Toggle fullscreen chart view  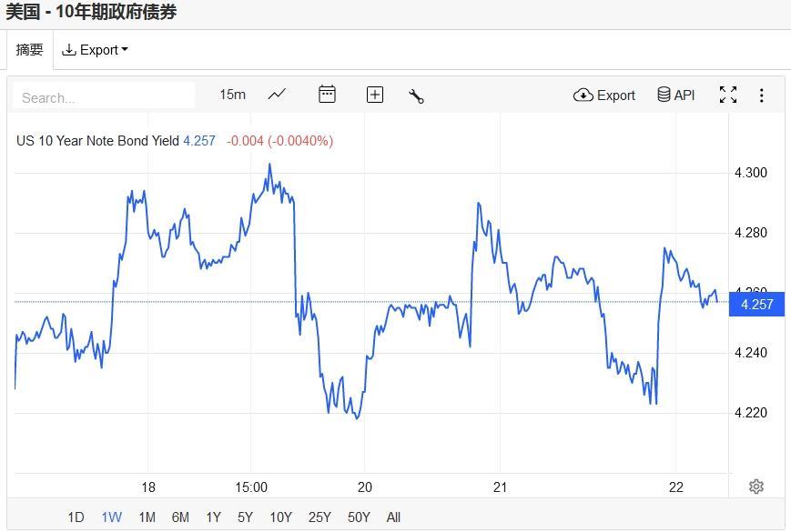coord(727,95)
